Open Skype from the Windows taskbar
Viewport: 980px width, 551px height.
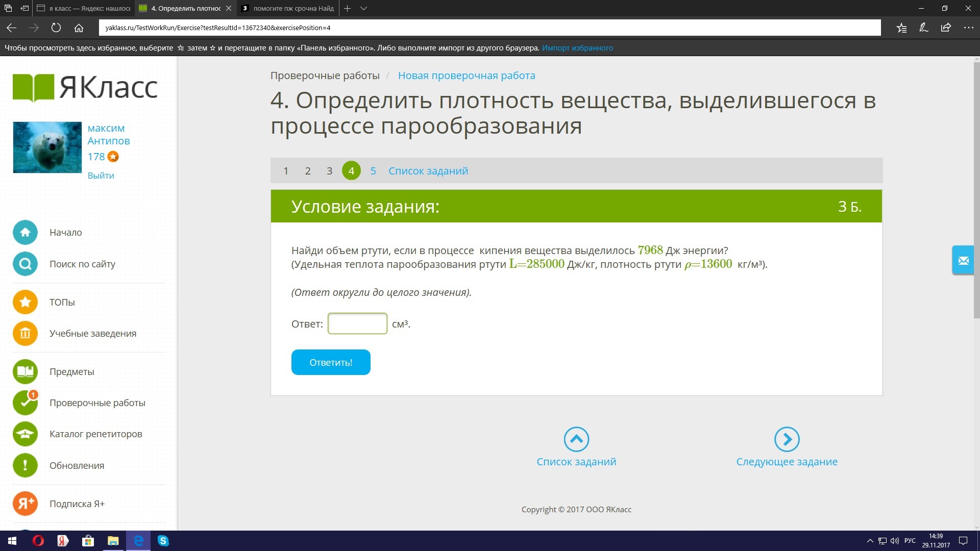point(163,541)
